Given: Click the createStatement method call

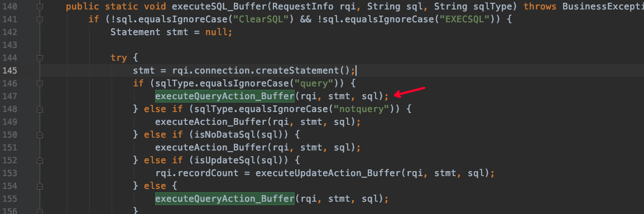Looking at the screenshot, I should (306, 71).
